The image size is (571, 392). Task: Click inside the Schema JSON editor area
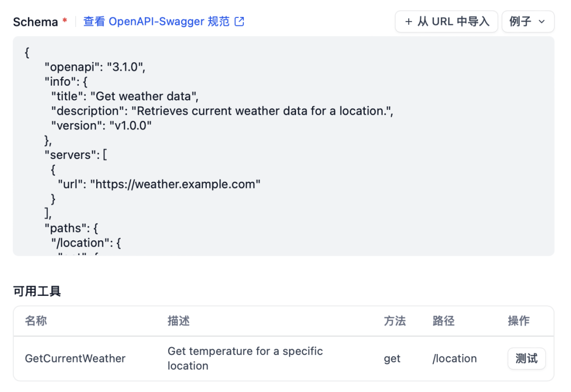284,146
